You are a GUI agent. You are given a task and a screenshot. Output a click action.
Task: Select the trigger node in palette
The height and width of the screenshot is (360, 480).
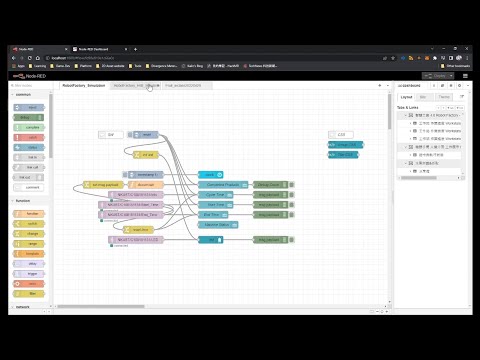29,274
